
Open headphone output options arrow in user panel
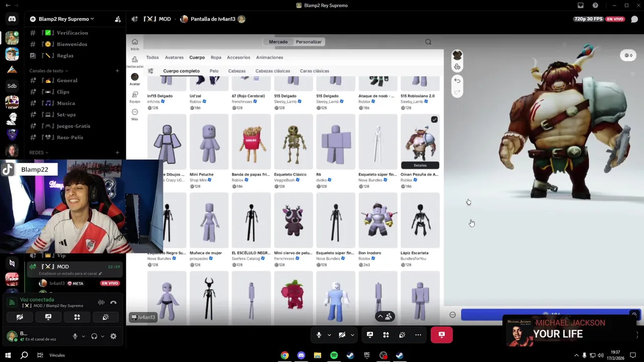click(103, 336)
